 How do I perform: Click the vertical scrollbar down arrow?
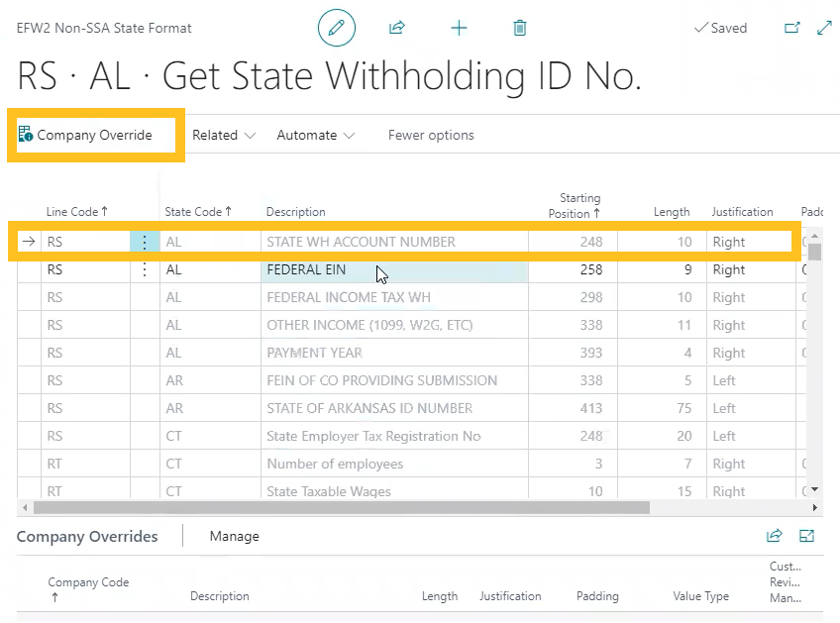tap(815, 489)
